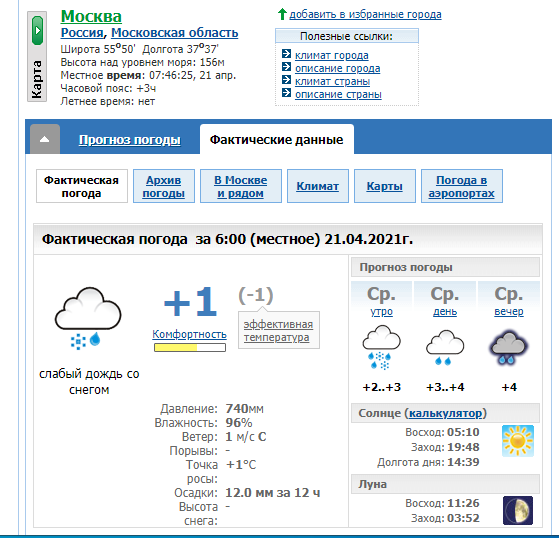Click the moonset time 03:52
559x538 pixels.
(x=463, y=518)
